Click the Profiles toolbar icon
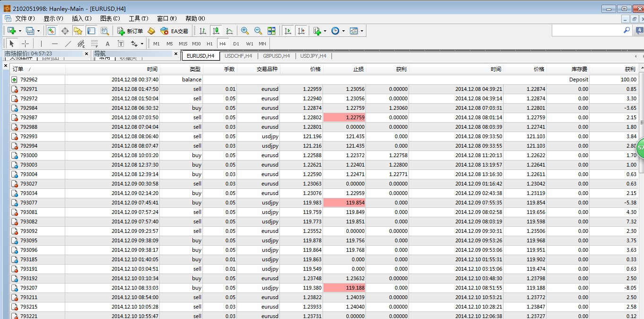 [30, 31]
